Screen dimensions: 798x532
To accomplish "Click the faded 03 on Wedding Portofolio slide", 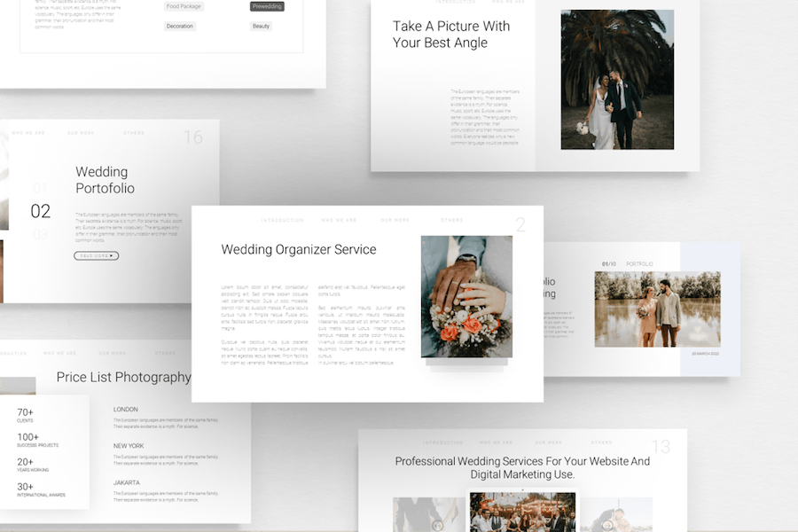I will (40, 234).
